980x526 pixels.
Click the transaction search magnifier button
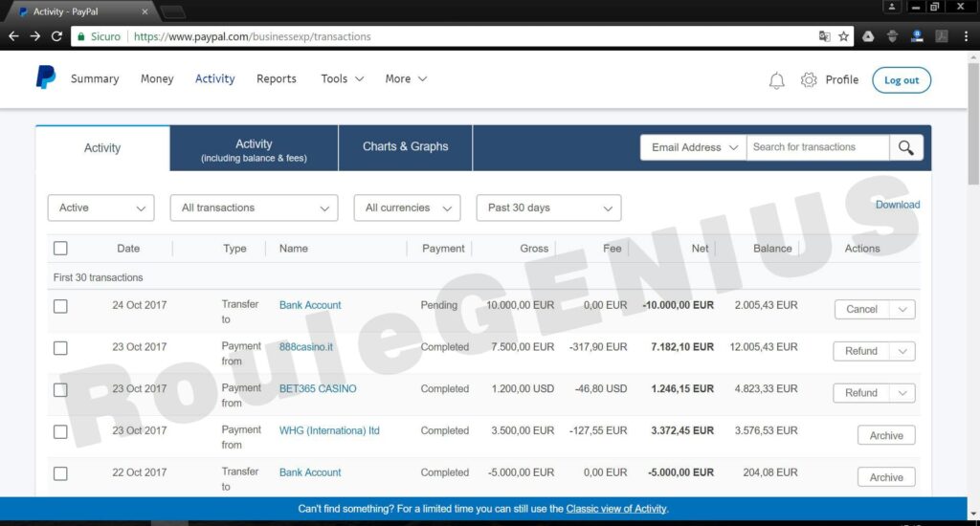pyautogui.click(x=905, y=147)
